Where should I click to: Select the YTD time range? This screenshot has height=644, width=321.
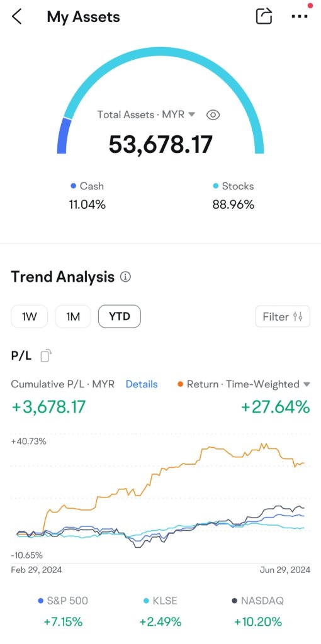tap(119, 317)
